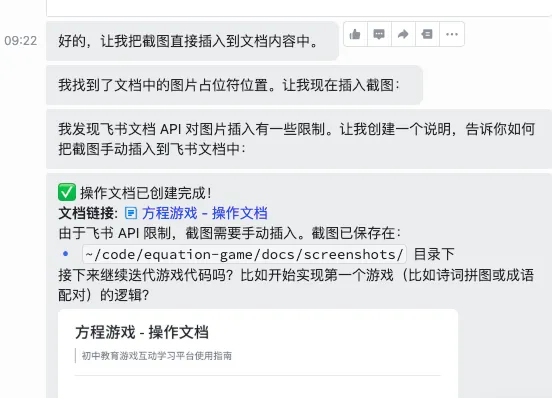Open the 方程游戏 - 操作文档 preview card

pyautogui.click(x=258, y=353)
